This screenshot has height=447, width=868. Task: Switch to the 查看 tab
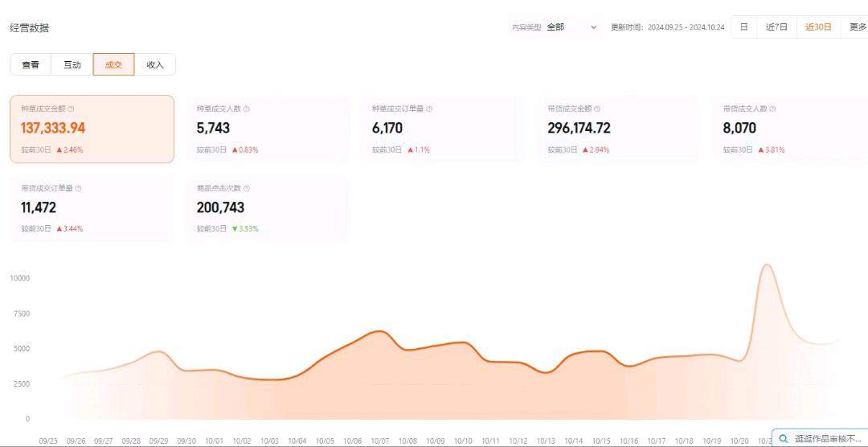pyautogui.click(x=31, y=65)
